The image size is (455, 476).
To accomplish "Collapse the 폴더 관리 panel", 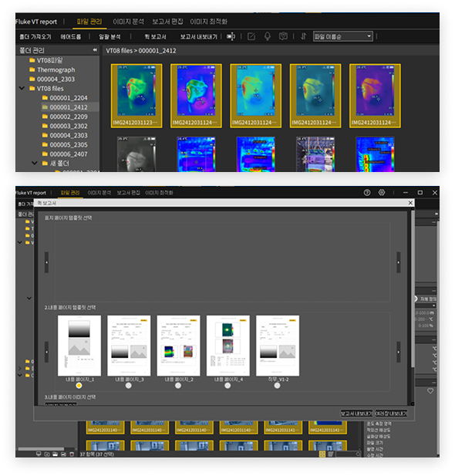I will (x=95, y=50).
